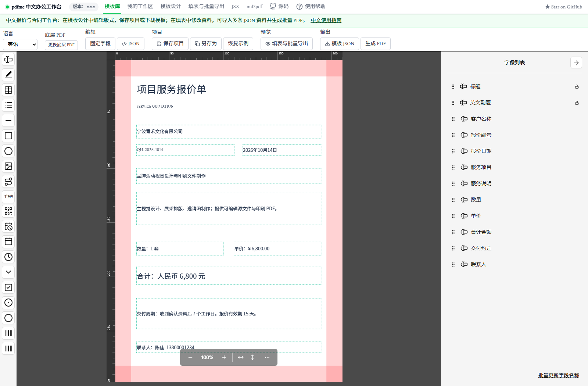Fit the page to width

point(241,357)
